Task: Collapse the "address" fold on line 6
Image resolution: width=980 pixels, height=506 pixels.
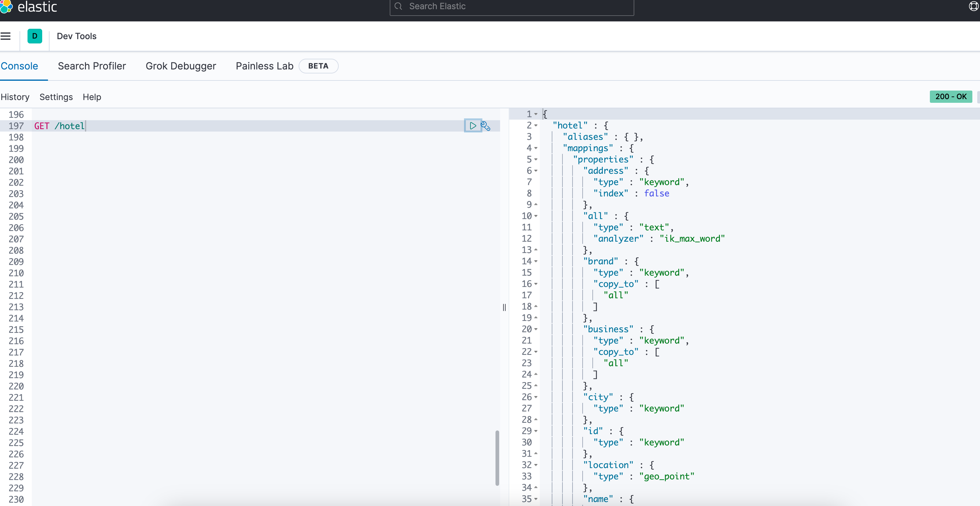Action: pos(536,171)
